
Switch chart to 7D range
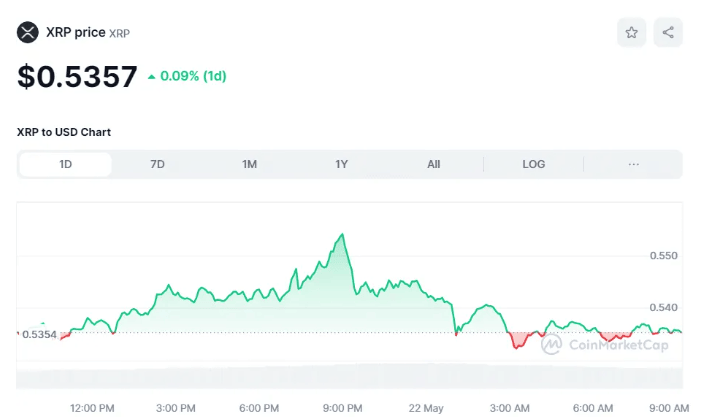[x=157, y=164]
